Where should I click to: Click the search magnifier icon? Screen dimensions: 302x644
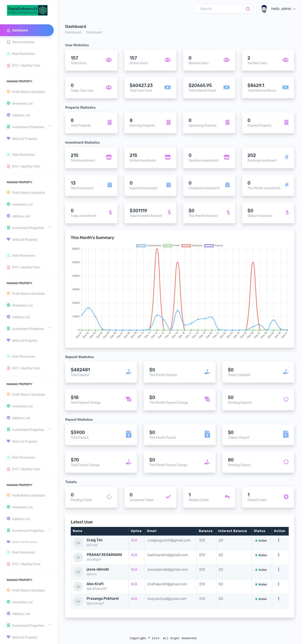tap(248, 9)
